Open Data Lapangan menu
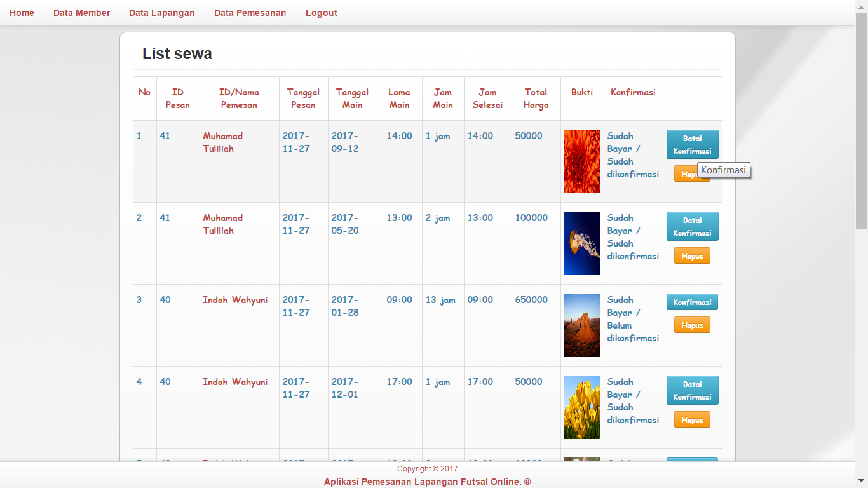 click(161, 13)
